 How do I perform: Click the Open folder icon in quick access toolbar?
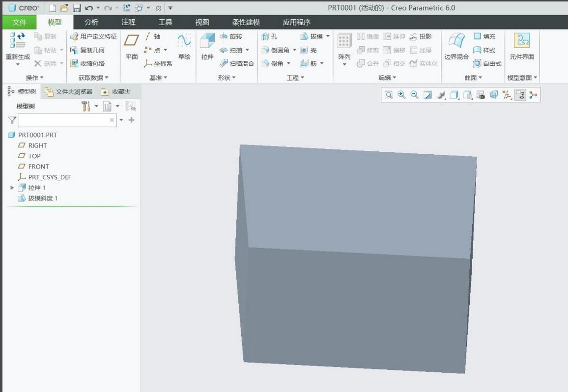[64, 7]
